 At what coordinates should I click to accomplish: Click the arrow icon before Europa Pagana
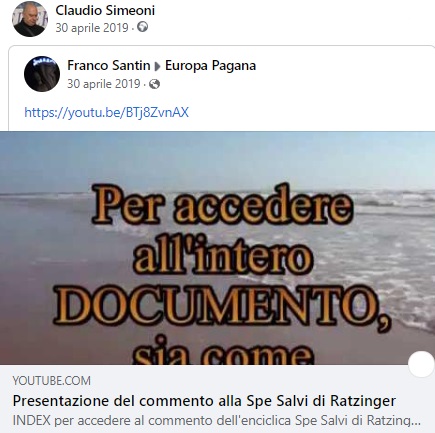click(157, 66)
